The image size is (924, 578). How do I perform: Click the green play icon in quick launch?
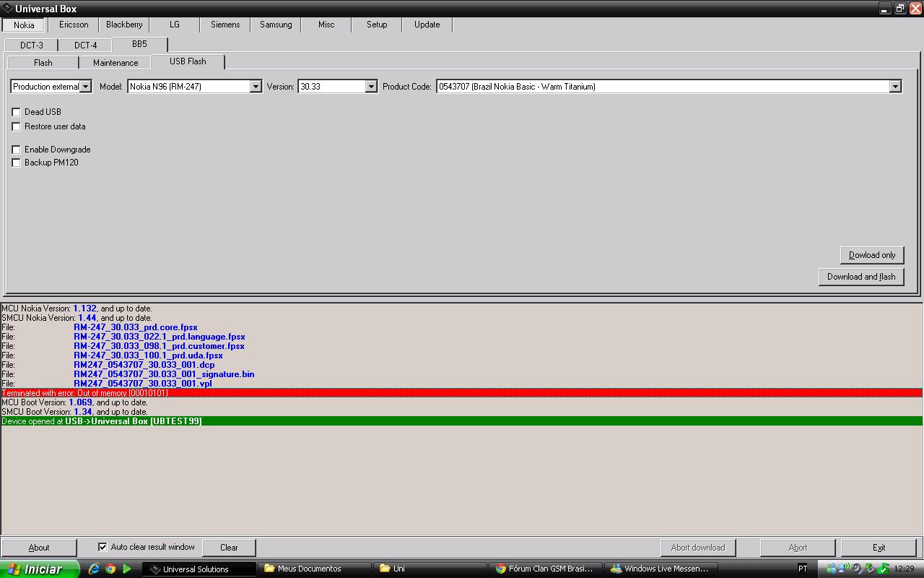[x=127, y=569]
